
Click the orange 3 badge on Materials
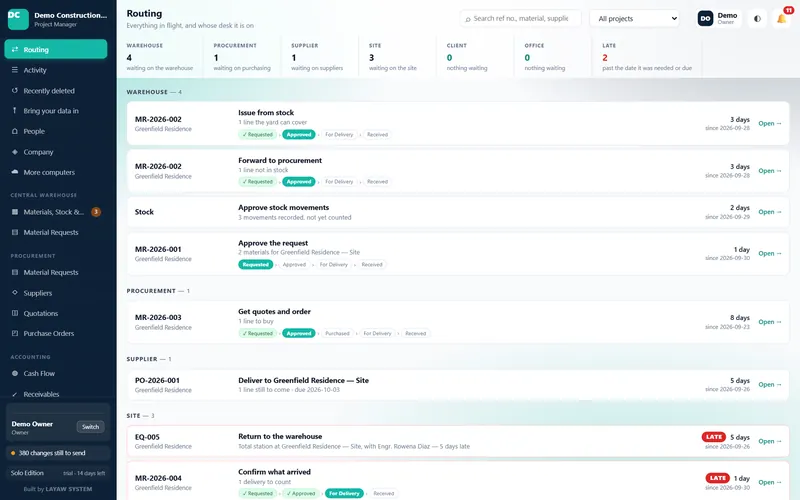pos(95,212)
